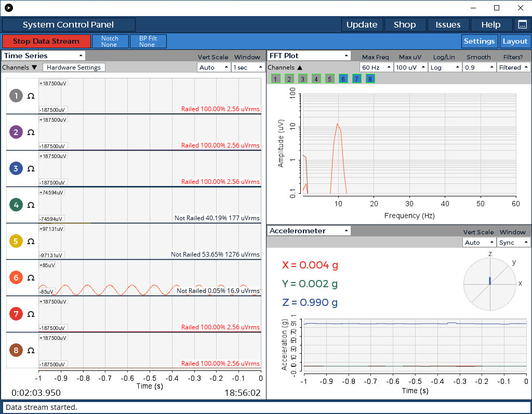Click the channel 6 orange circle icon

click(16, 277)
